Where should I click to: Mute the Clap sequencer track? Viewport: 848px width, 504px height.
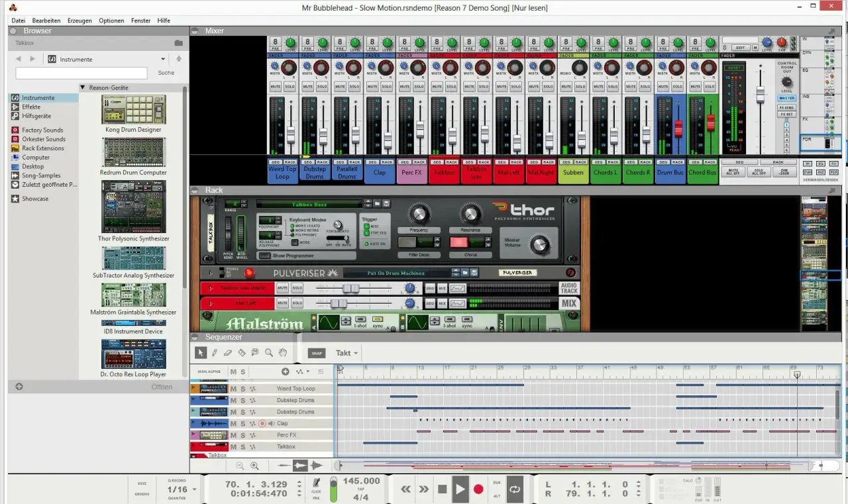233,423
